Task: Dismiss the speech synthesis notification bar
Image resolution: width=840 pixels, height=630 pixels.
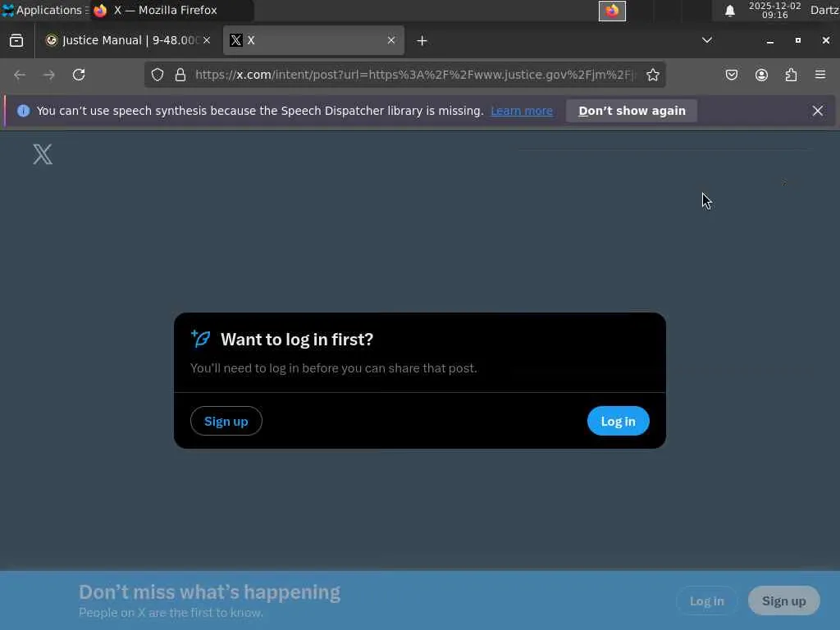Action: point(818,111)
